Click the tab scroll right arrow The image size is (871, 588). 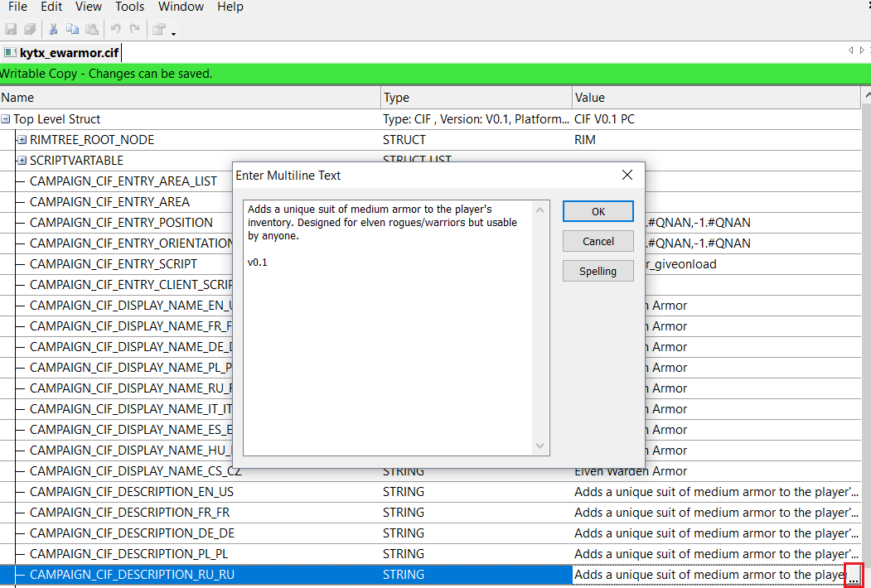862,50
